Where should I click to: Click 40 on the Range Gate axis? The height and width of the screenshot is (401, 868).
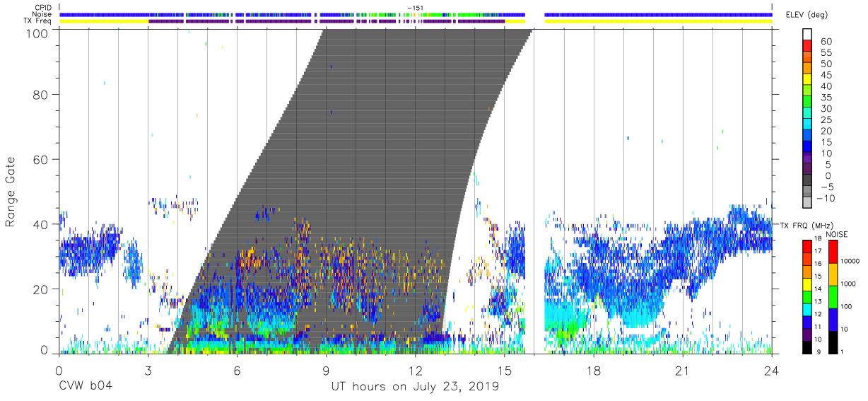tap(40, 224)
